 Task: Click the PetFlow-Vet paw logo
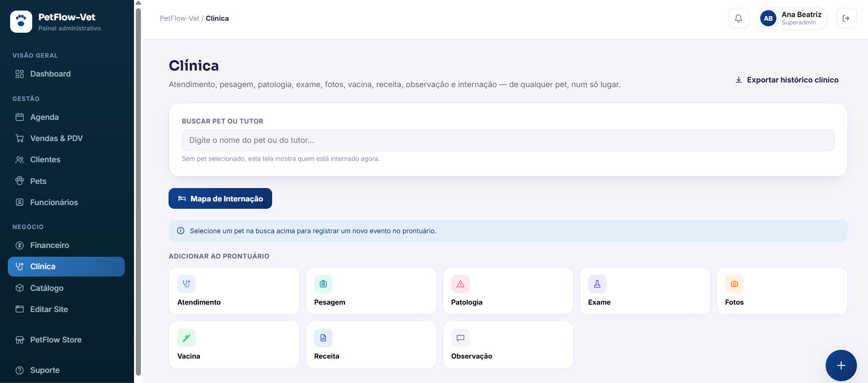coord(21,22)
